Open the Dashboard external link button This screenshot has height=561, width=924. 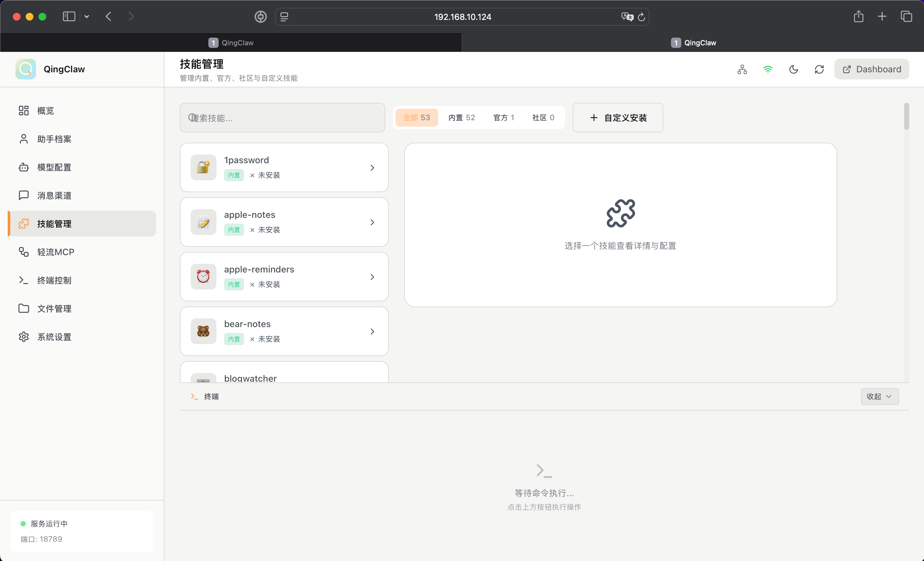(871, 69)
